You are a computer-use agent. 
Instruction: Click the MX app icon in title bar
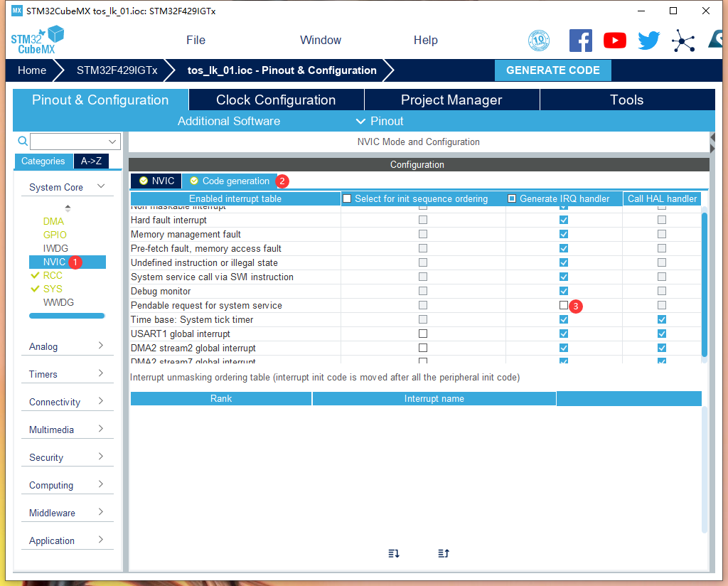pyautogui.click(x=17, y=10)
